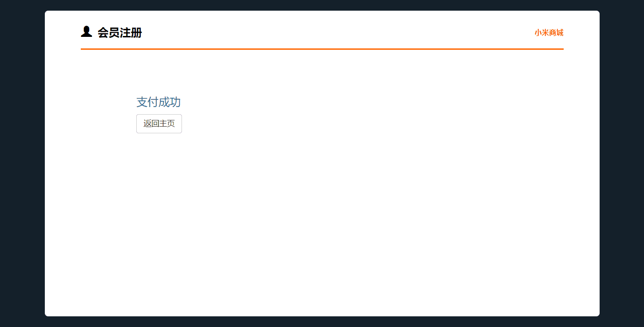The width and height of the screenshot is (644, 327).
Task: Tap the bordered 返回主页 button under 支付成功
Action: pos(159,124)
